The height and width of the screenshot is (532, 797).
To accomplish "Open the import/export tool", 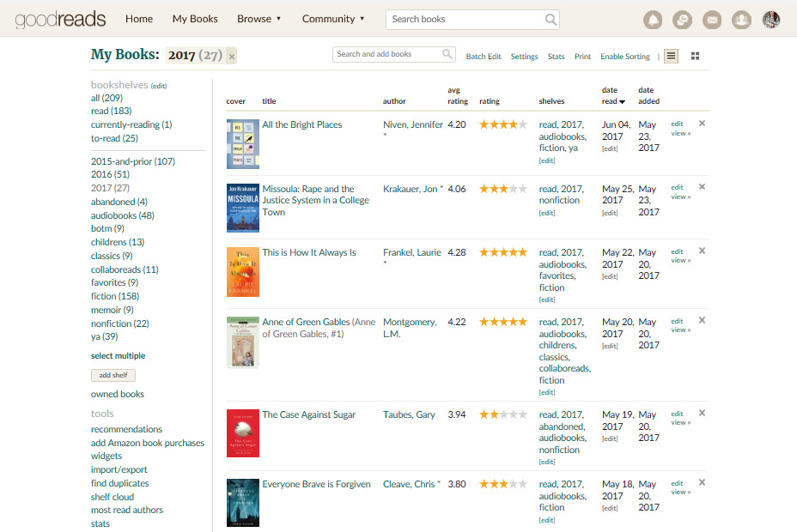I will (119, 469).
